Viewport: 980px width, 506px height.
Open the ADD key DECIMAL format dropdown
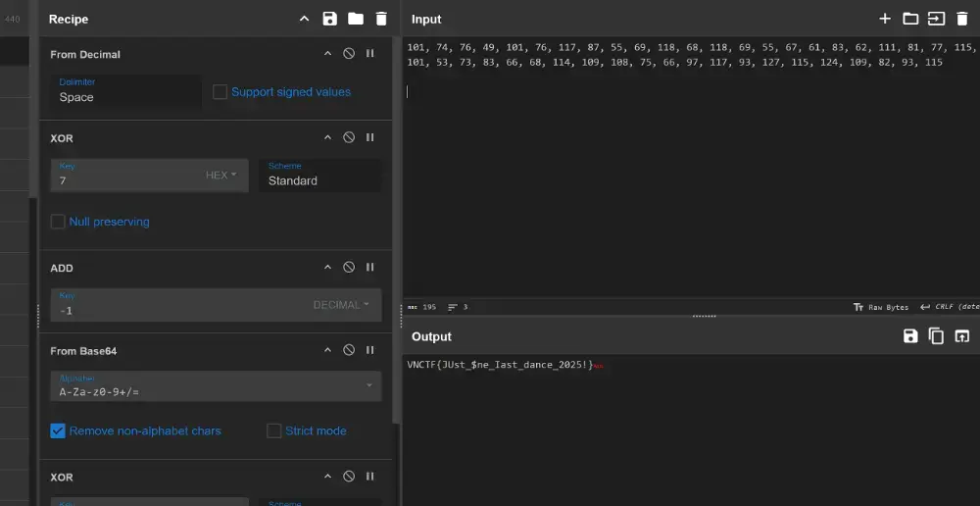click(x=340, y=305)
